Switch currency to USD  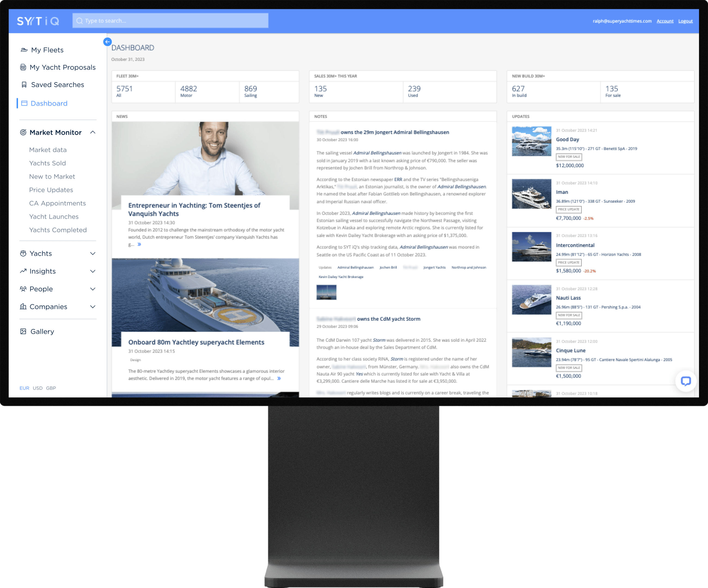tap(37, 388)
